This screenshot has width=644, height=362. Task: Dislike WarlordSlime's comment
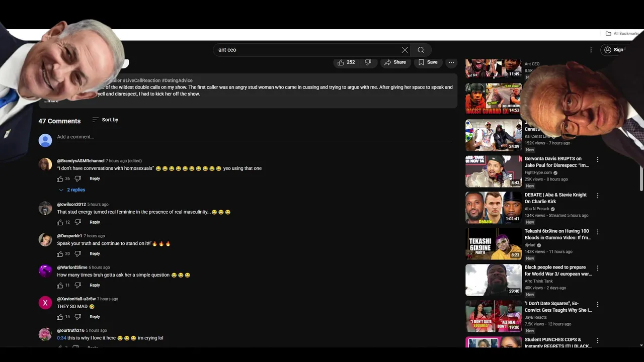point(78,285)
